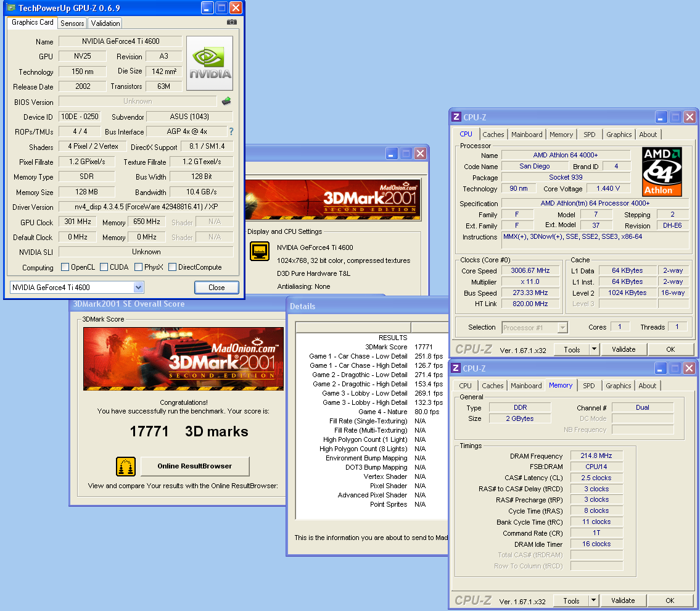Click the GPU Clock 301 MHz field
700x611 pixels.
pos(78,222)
